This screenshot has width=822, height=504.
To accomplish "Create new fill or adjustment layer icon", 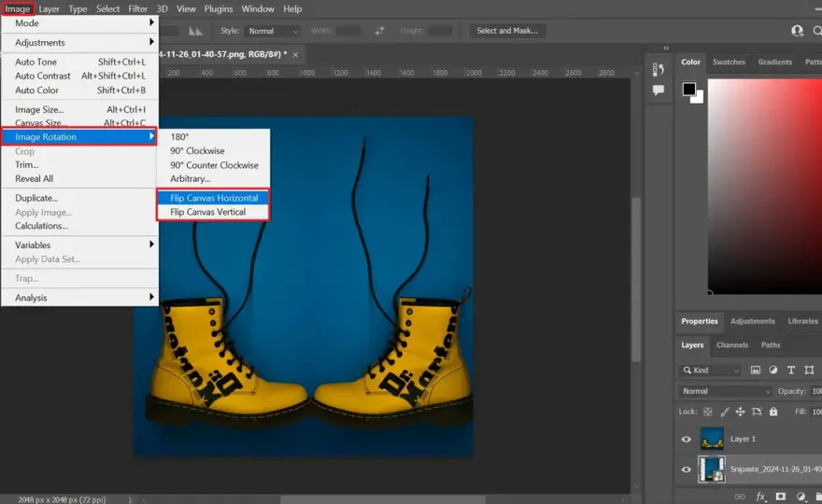I will click(x=801, y=497).
